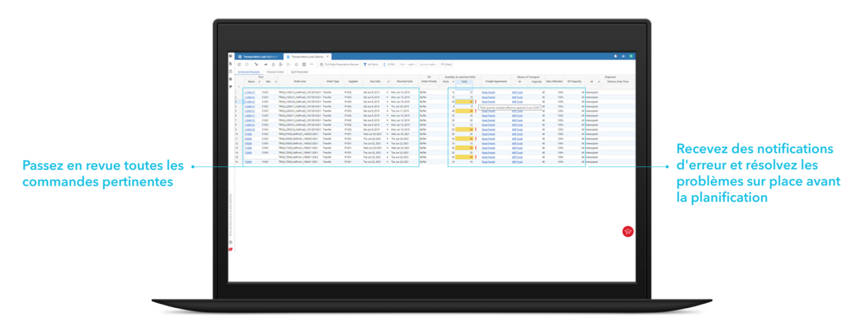Image resolution: width=868 pixels, height=335 pixels.
Task: Click the red graduation cap help button
Action: coord(627,231)
